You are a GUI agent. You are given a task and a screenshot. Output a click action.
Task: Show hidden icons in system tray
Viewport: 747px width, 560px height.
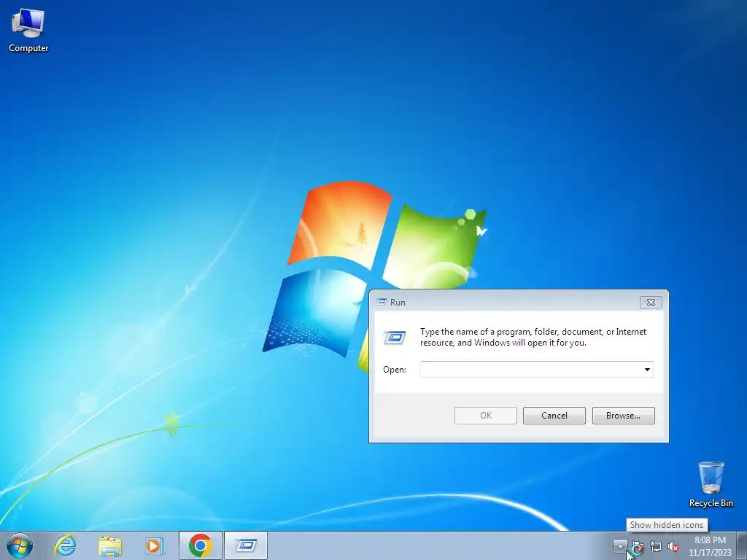[x=620, y=546]
